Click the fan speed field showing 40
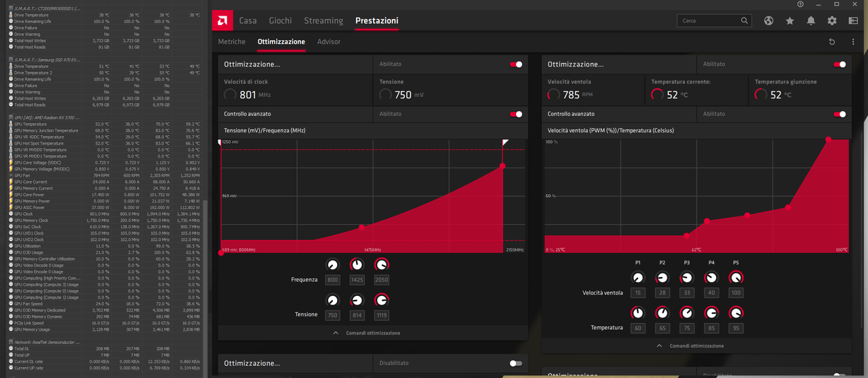This screenshot has height=378, width=868. click(x=711, y=293)
